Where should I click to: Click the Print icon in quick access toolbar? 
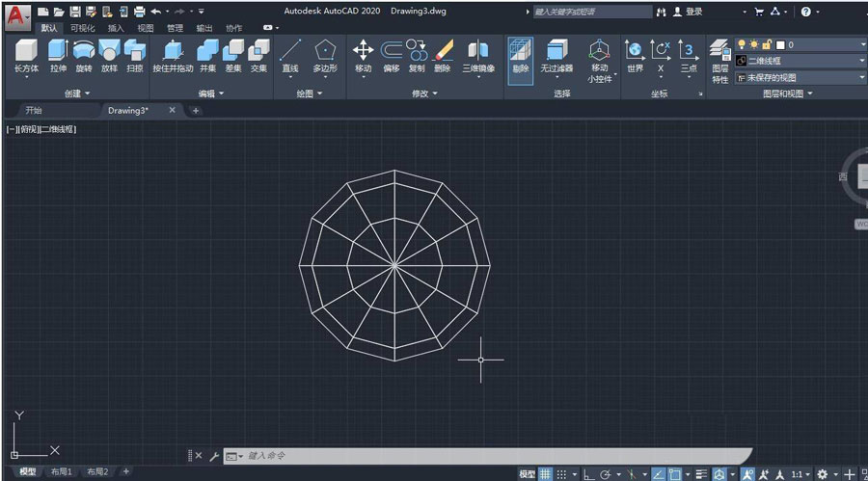pos(140,11)
